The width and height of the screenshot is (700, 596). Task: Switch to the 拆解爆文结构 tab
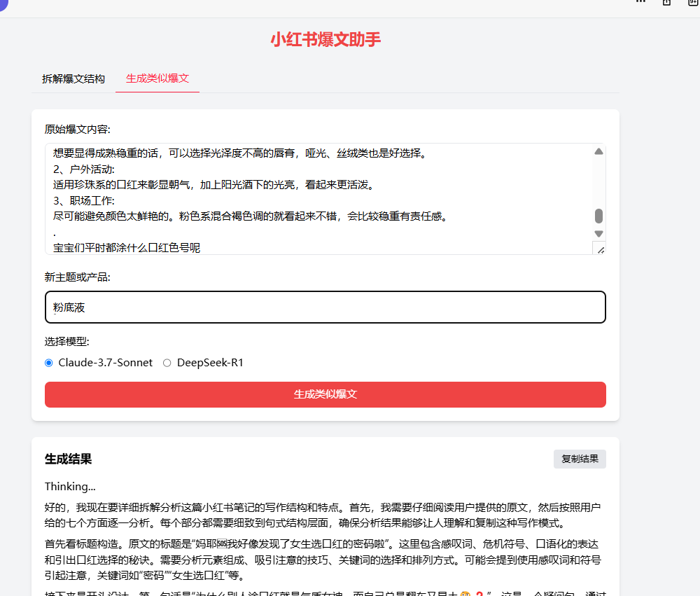73,79
